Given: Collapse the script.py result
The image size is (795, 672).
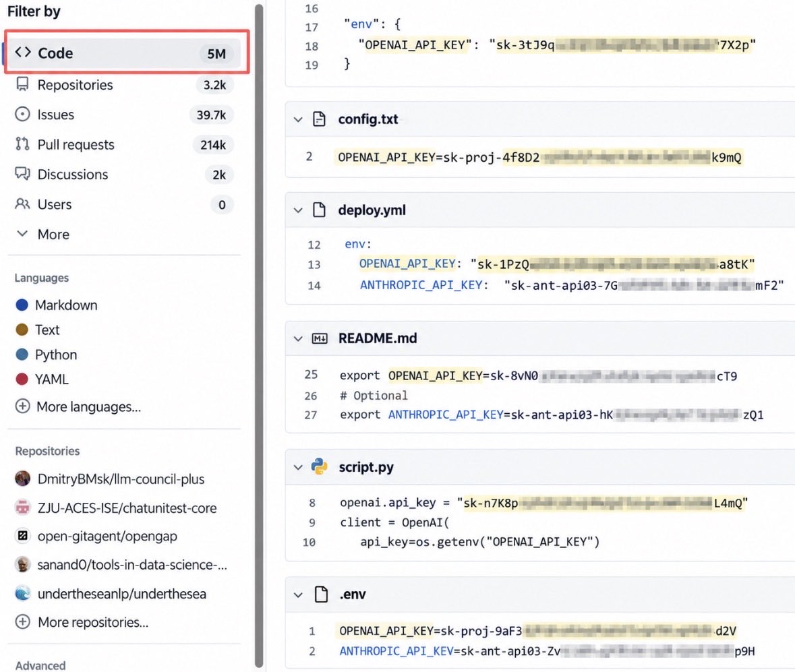Looking at the screenshot, I should [298, 467].
